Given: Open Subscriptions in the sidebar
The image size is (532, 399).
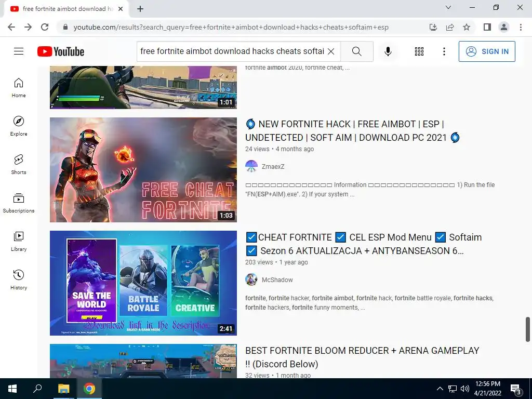Looking at the screenshot, I should click(x=19, y=203).
